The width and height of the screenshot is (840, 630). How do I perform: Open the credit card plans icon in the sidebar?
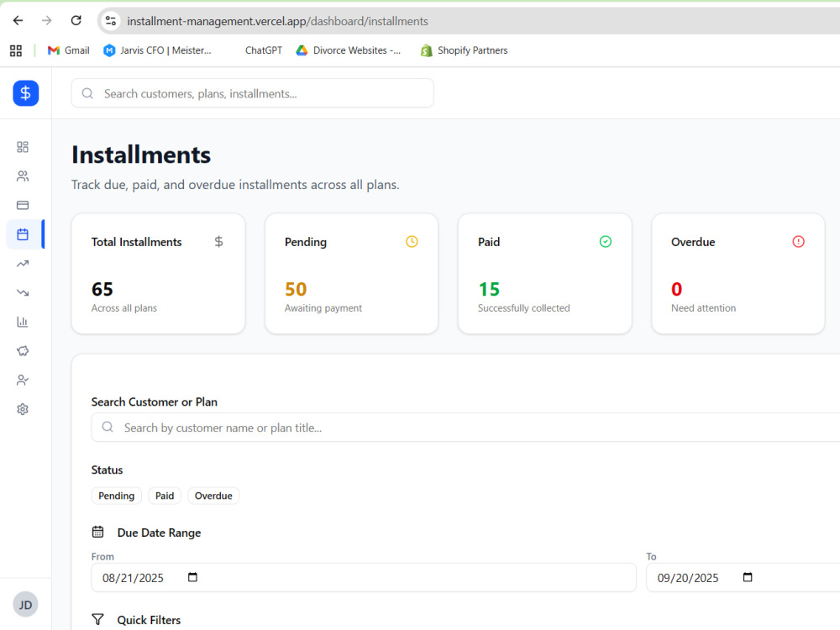[x=23, y=205]
